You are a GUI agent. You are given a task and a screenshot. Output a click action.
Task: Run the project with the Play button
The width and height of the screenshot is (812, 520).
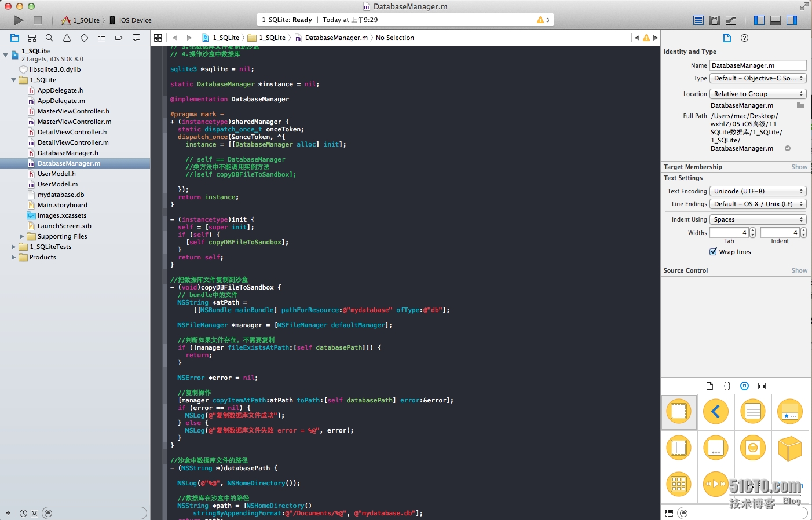coord(19,20)
